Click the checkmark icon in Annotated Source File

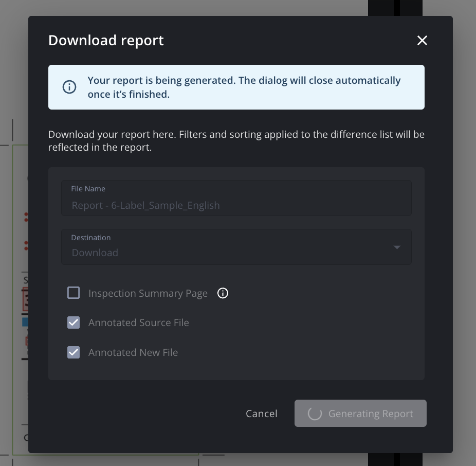click(x=74, y=322)
